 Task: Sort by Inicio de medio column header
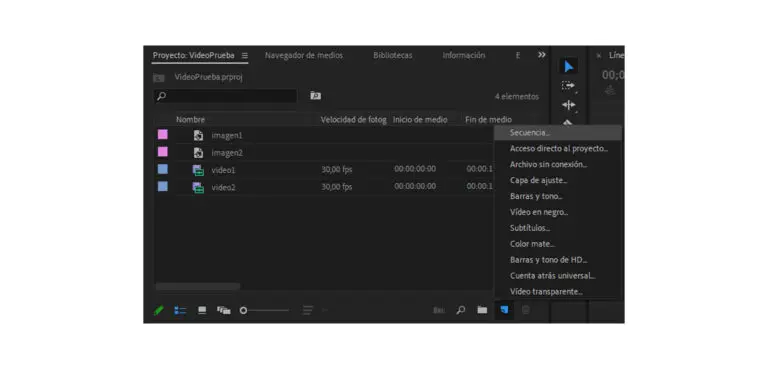[x=420, y=120]
